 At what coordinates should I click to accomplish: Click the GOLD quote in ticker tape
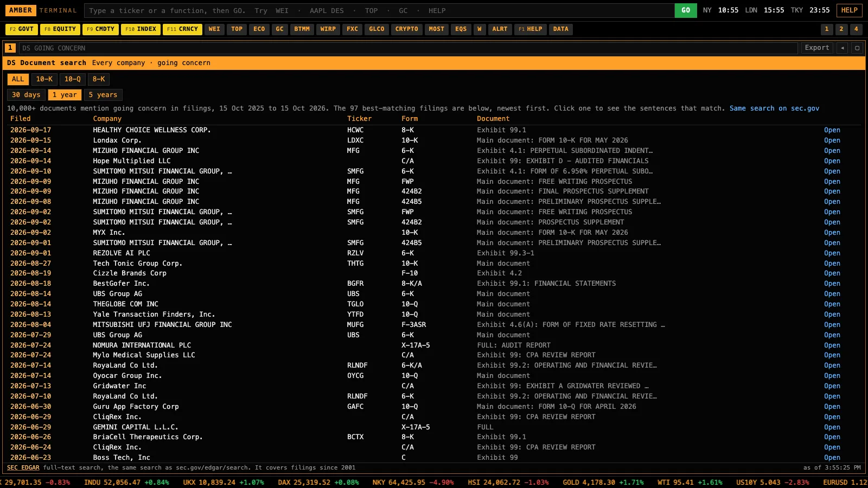tap(603, 482)
